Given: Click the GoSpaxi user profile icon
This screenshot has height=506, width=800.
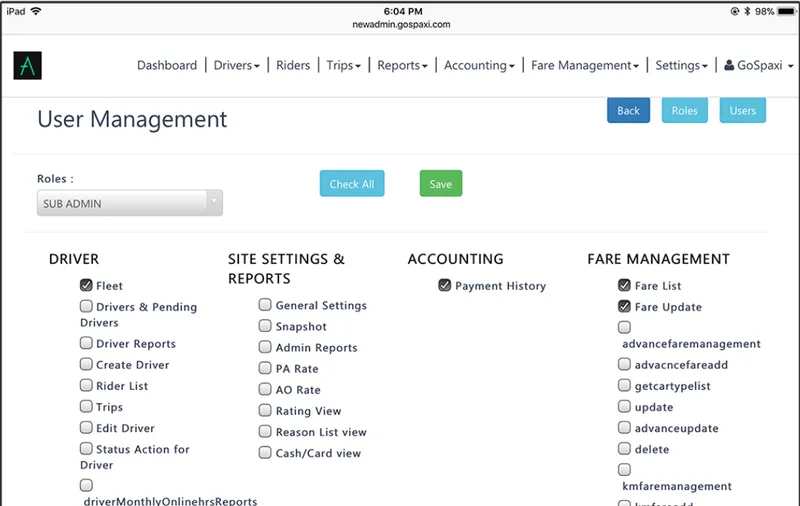Looking at the screenshot, I should [729, 65].
